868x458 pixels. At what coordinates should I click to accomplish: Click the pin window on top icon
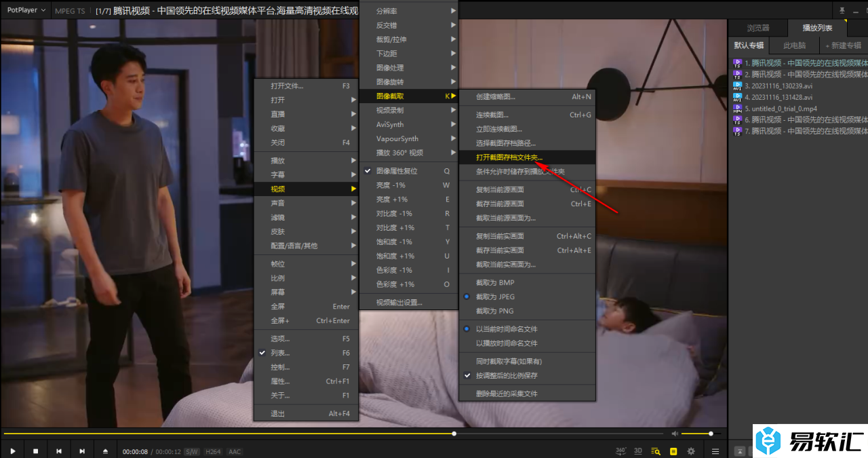[x=842, y=10]
